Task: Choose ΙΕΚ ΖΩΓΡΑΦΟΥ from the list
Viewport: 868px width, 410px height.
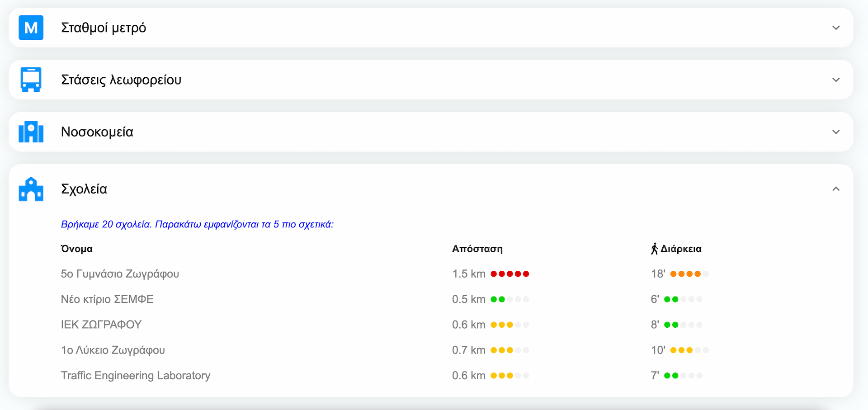Action: click(x=101, y=325)
